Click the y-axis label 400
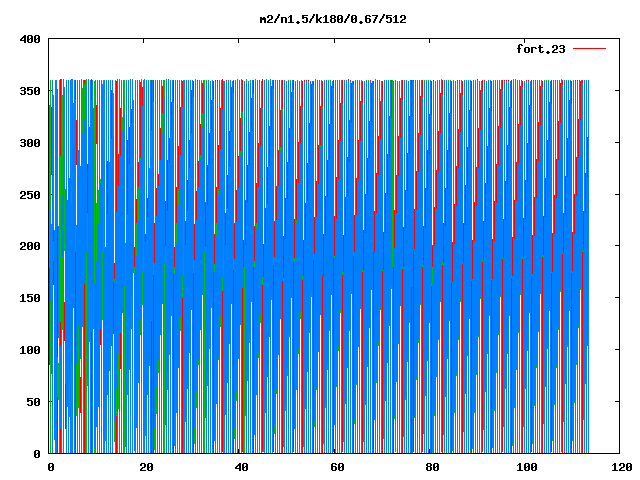This screenshot has height=480, width=640. (x=30, y=39)
